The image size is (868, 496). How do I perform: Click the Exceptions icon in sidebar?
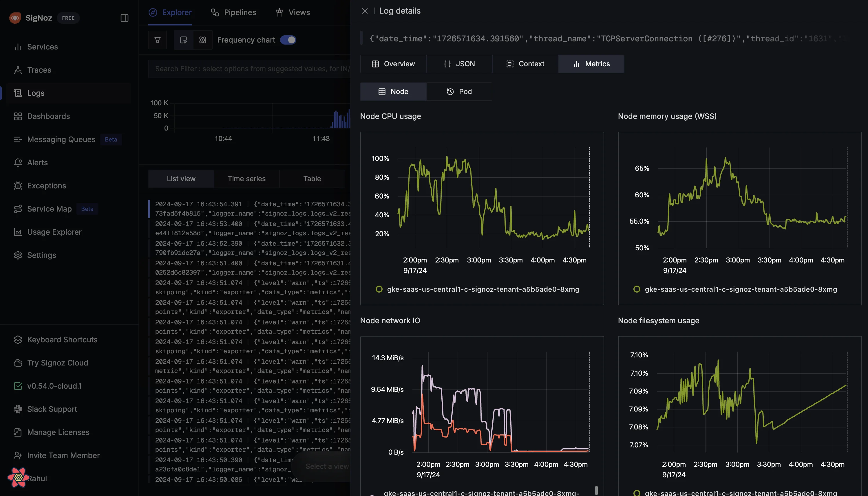pos(17,186)
